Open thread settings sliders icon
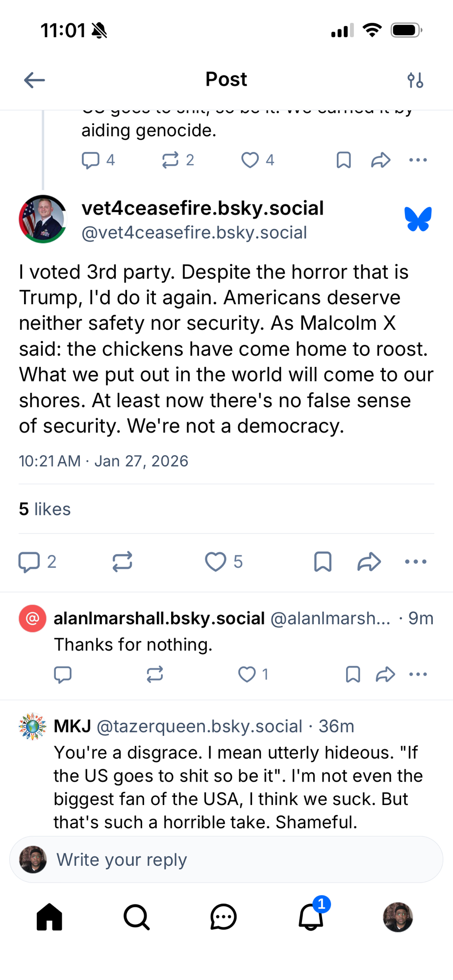The height and width of the screenshot is (980, 453). click(415, 80)
